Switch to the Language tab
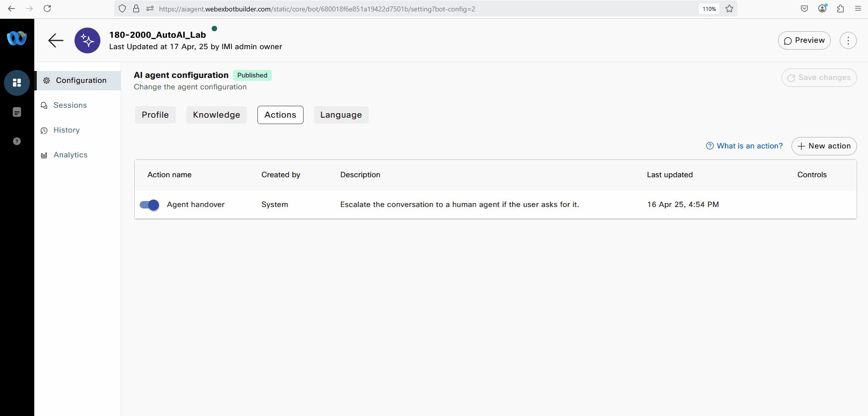This screenshot has height=416, width=868. [x=341, y=115]
